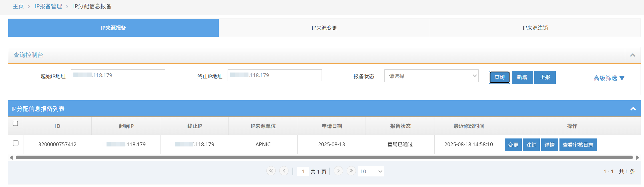The width and height of the screenshot is (644, 187).
Task: Go to first page pagination icon
Action: point(271,171)
